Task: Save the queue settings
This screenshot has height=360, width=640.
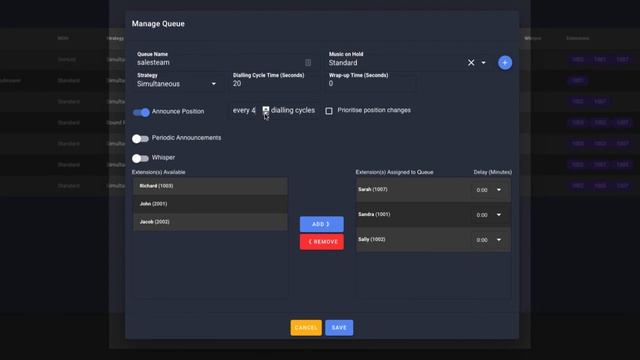Action: tap(339, 327)
